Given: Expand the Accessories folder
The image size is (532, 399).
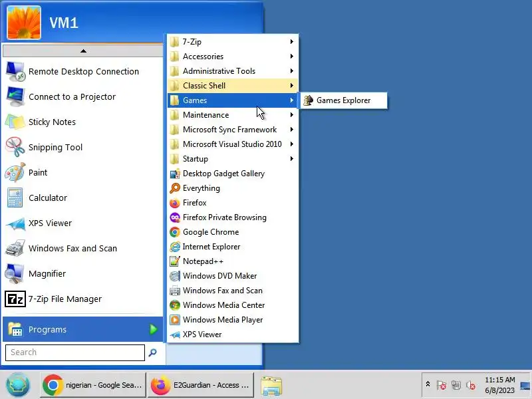Looking at the screenshot, I should tap(233, 57).
